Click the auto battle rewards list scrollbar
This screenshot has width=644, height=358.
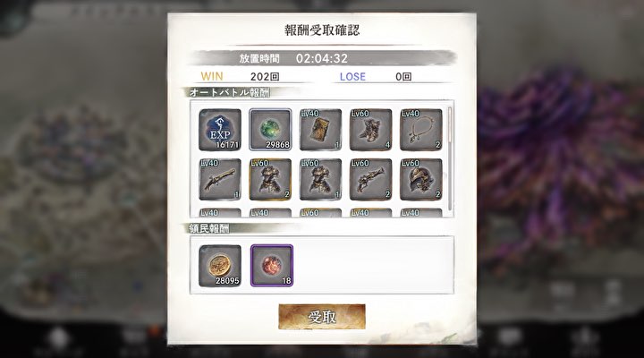click(450, 158)
